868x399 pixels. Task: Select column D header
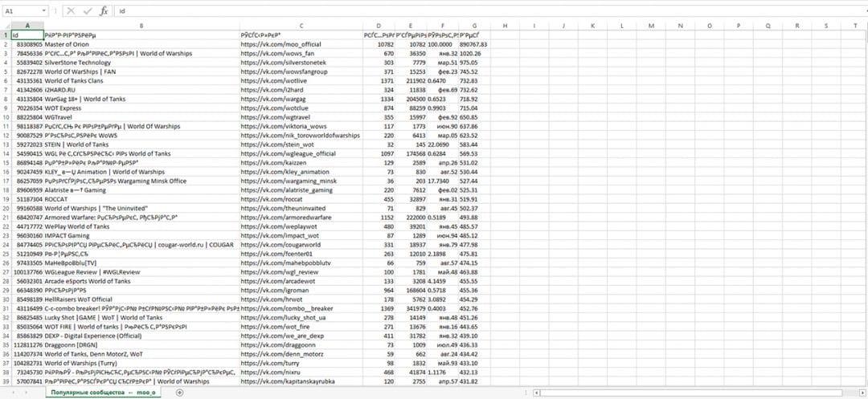[379, 26]
